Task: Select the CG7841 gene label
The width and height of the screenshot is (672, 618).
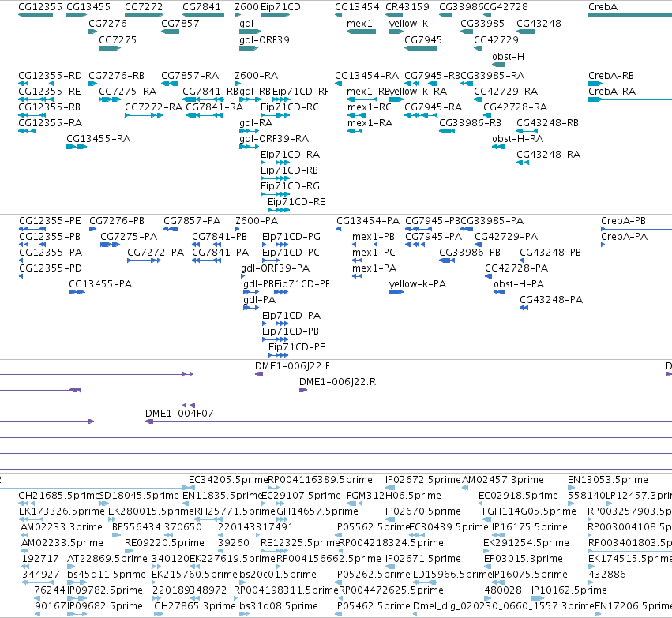Action: tap(201, 7)
